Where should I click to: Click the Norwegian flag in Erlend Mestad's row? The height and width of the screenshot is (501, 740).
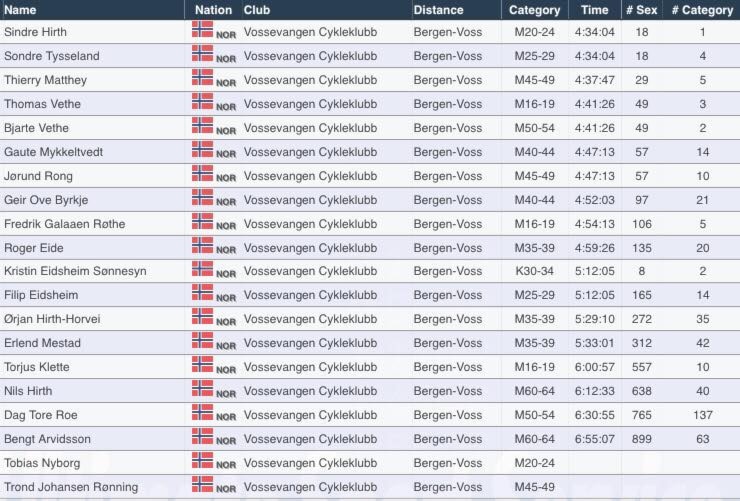tap(202, 341)
